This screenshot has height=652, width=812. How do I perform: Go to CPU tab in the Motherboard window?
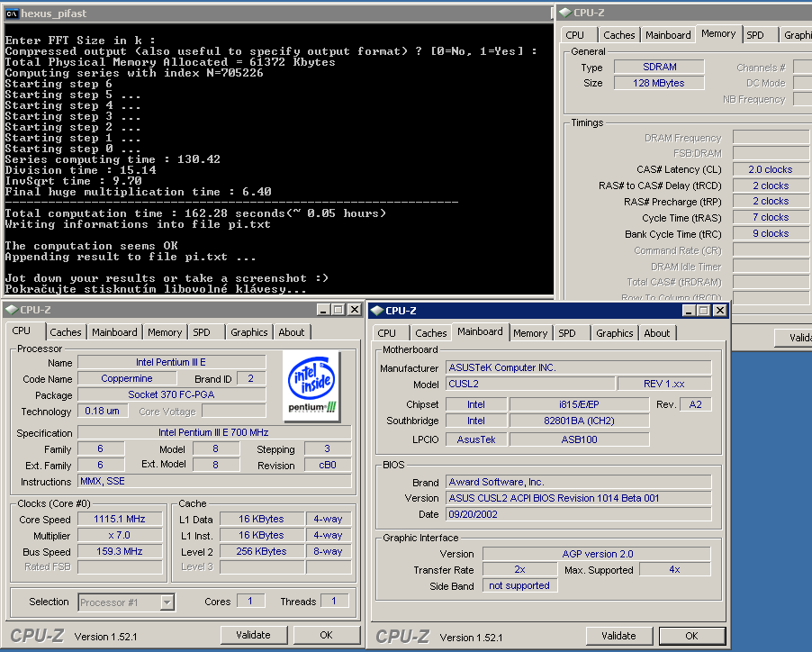(387, 333)
